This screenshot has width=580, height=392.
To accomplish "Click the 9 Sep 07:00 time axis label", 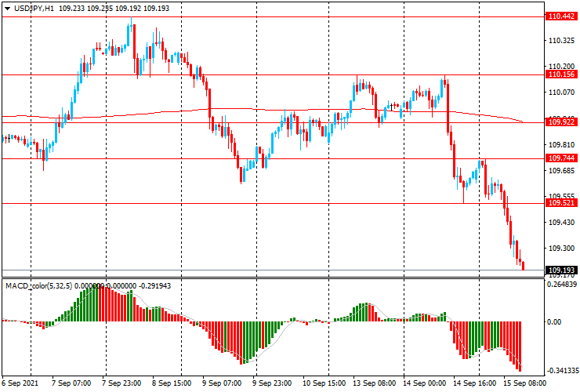I will point(222,383).
